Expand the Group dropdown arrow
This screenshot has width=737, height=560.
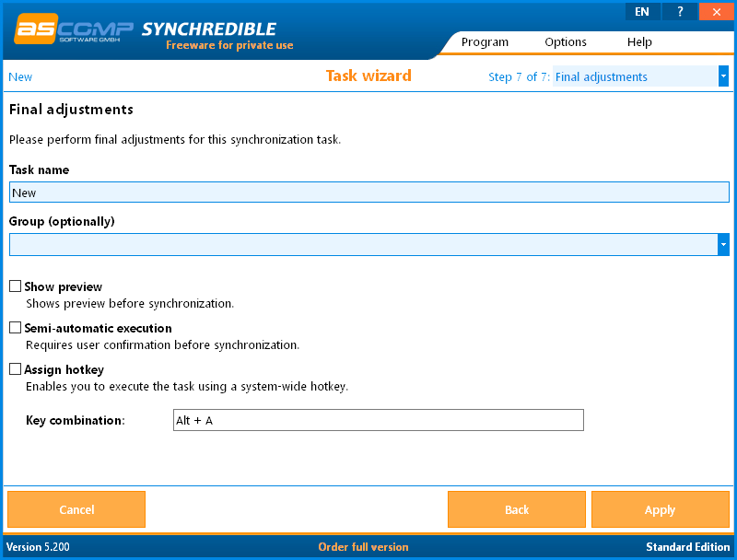click(723, 244)
